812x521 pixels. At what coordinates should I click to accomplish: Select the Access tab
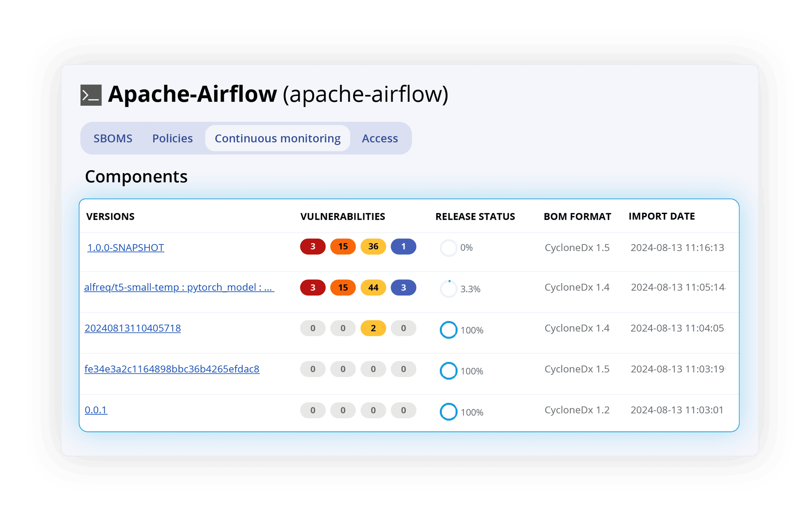[x=380, y=138]
